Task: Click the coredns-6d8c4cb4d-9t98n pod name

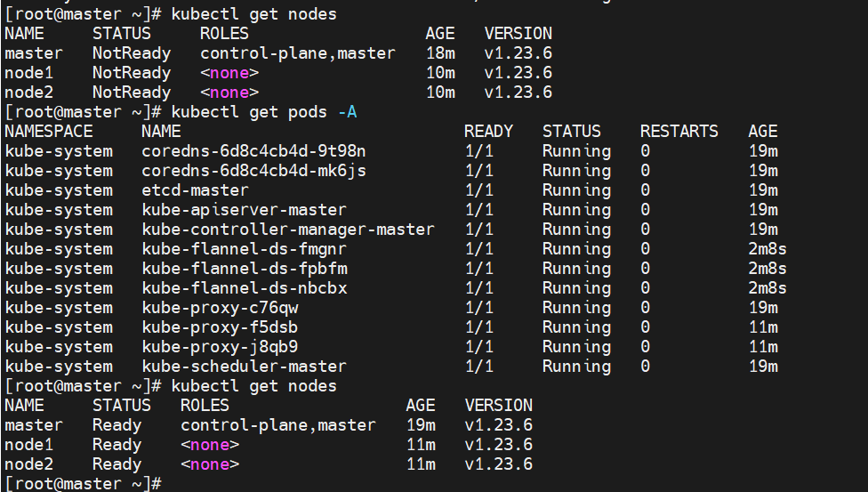Action: pyautogui.click(x=253, y=151)
